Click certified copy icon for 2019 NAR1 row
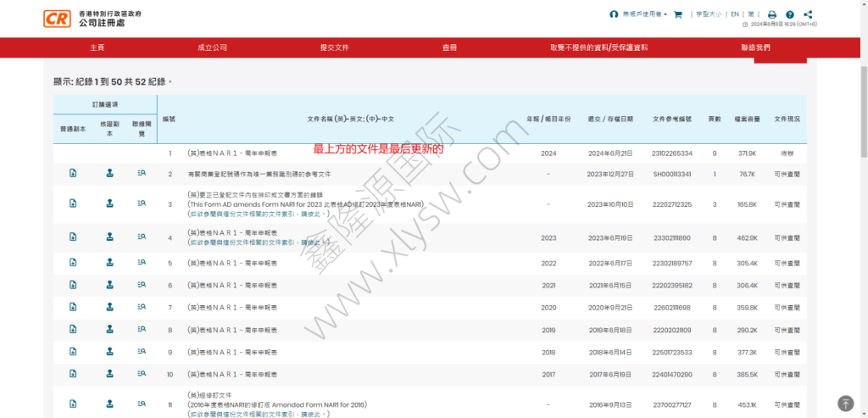Image resolution: width=868 pixels, height=418 pixels. point(109,329)
